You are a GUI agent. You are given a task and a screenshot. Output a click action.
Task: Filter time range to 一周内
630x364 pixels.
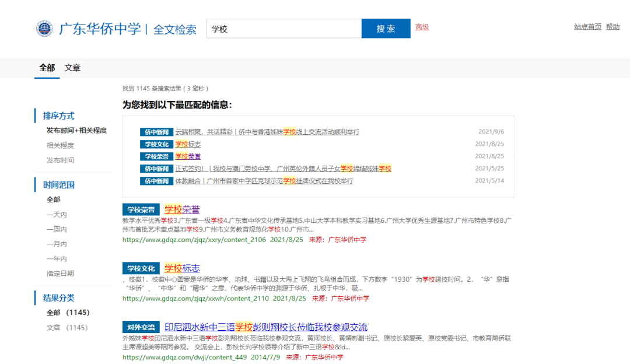(x=57, y=229)
